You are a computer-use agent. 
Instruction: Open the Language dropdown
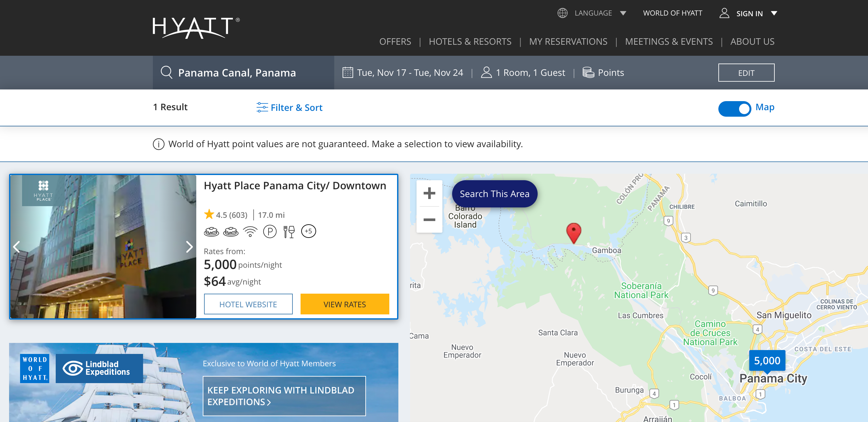(x=592, y=13)
